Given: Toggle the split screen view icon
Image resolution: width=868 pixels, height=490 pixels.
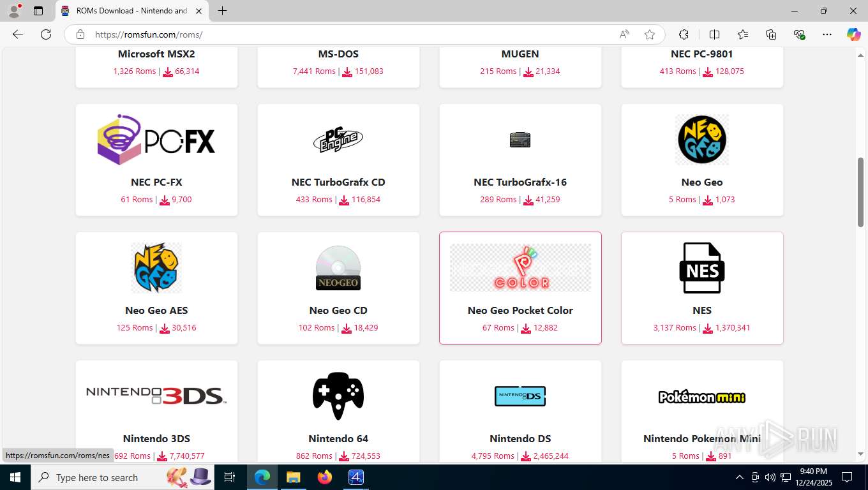Looking at the screenshot, I should [x=714, y=34].
